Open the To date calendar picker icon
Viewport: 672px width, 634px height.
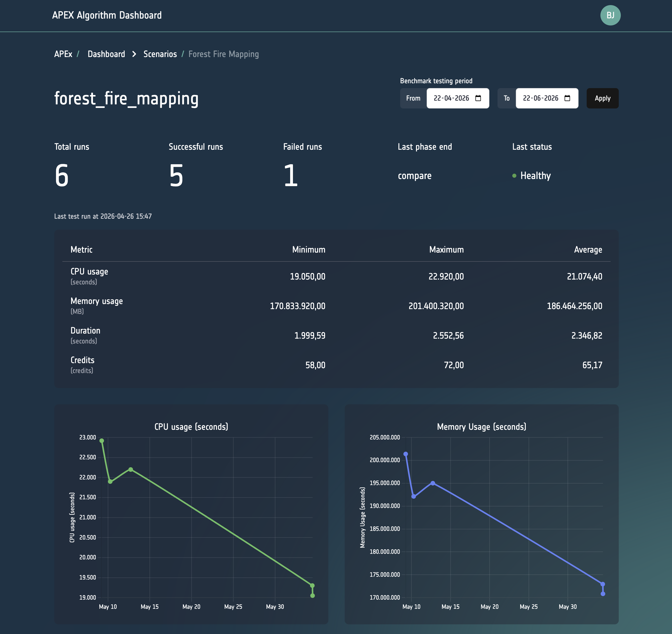pos(567,98)
